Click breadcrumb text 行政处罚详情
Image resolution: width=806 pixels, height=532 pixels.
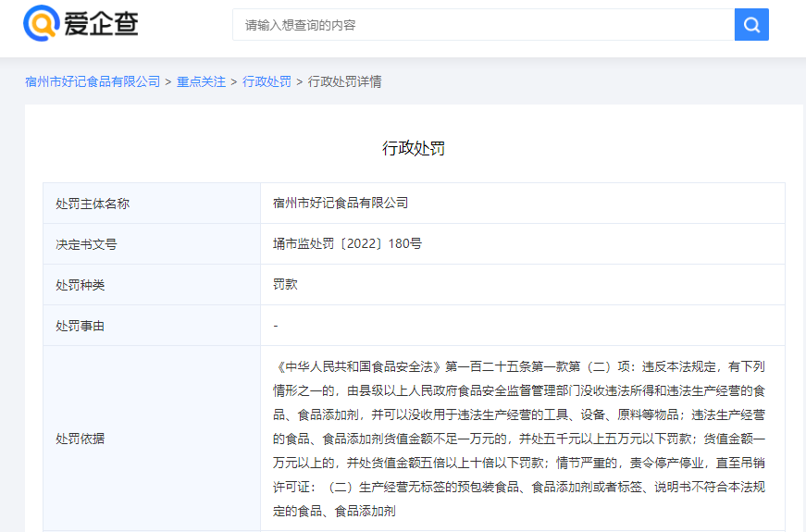[x=344, y=81]
